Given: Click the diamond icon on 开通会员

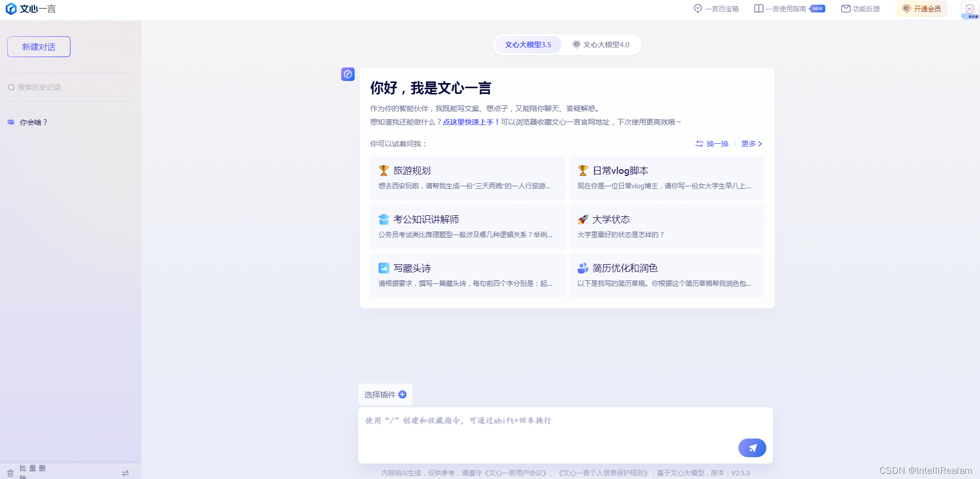Looking at the screenshot, I should 907,9.
